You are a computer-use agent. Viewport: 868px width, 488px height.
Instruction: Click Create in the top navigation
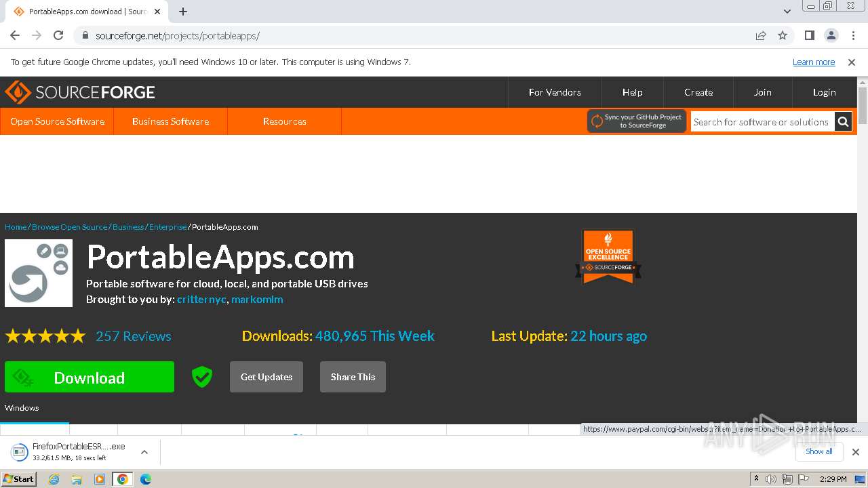(698, 92)
